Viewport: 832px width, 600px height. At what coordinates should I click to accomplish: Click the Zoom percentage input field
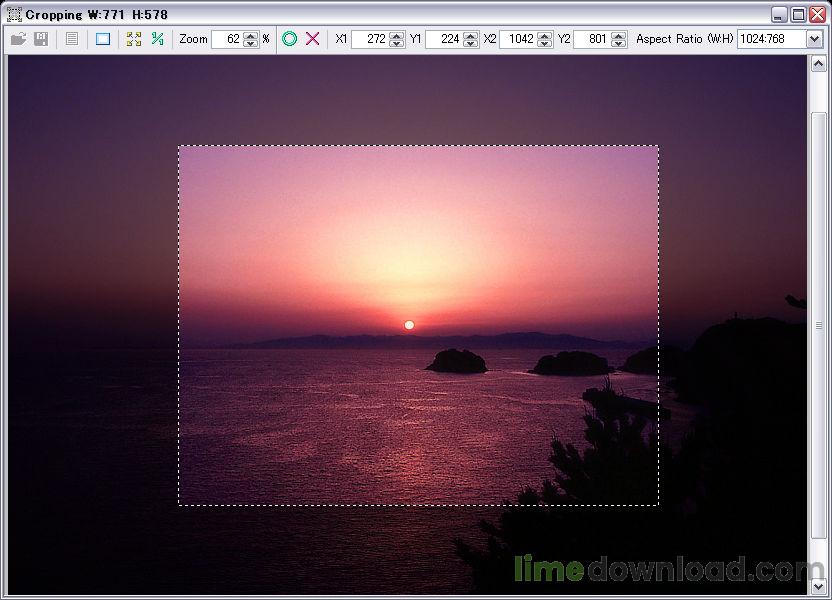[x=227, y=39]
